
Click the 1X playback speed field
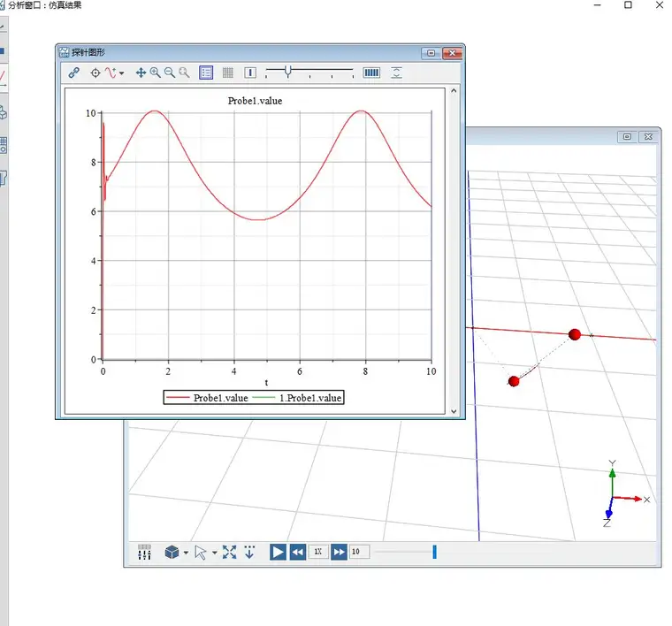point(318,552)
